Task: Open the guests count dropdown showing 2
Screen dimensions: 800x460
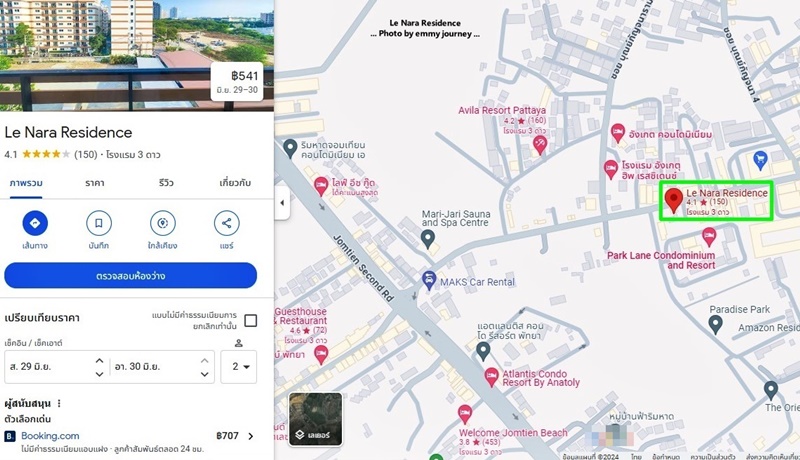Action: coord(239,367)
